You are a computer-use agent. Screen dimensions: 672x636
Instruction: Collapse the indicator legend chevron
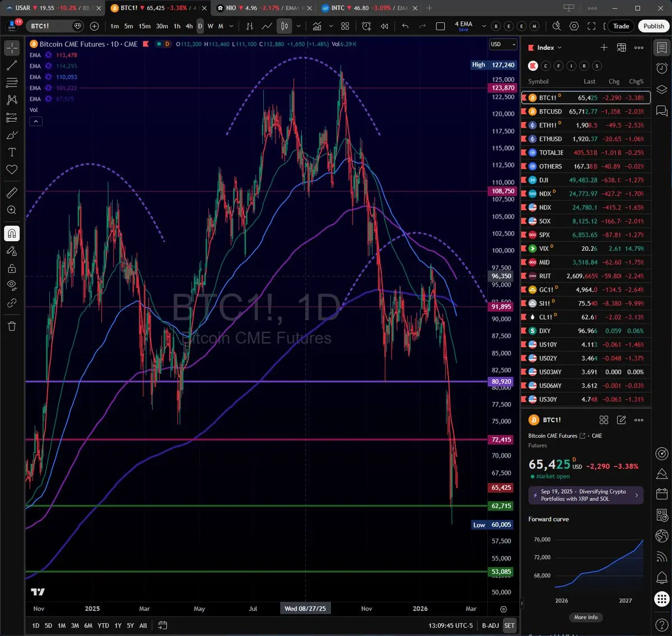tap(35, 121)
